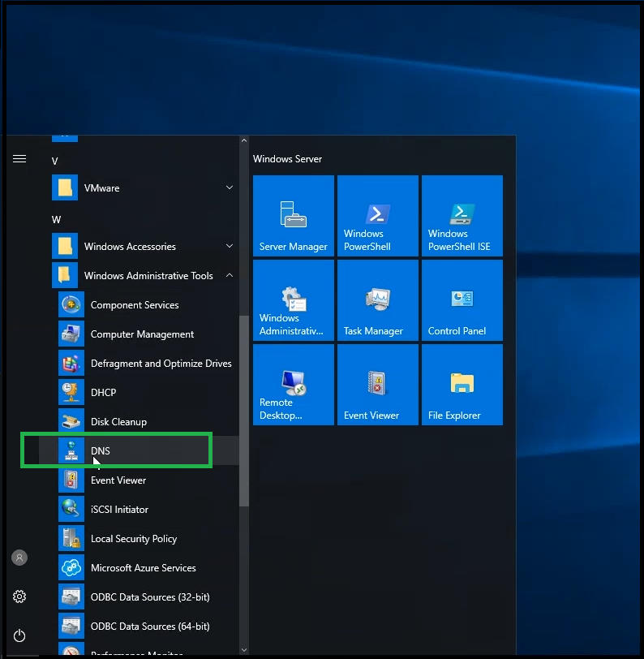Select Defragment and Optimize Drives text label

tap(161, 364)
